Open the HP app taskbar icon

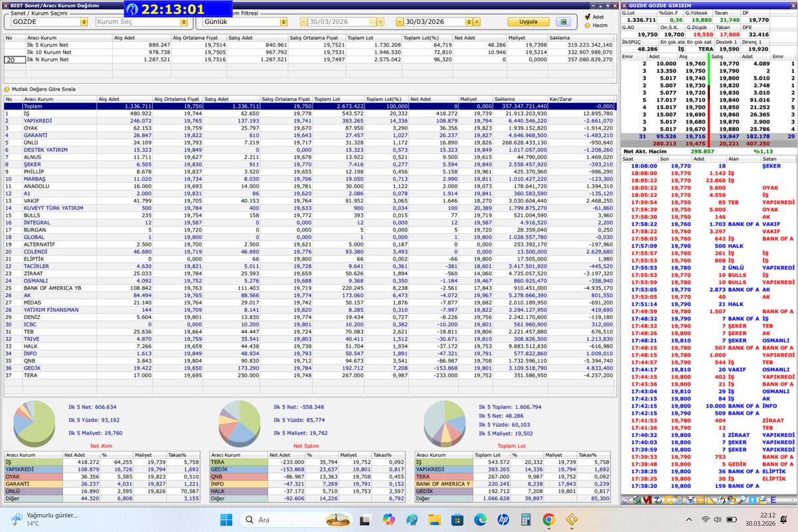(x=503, y=519)
